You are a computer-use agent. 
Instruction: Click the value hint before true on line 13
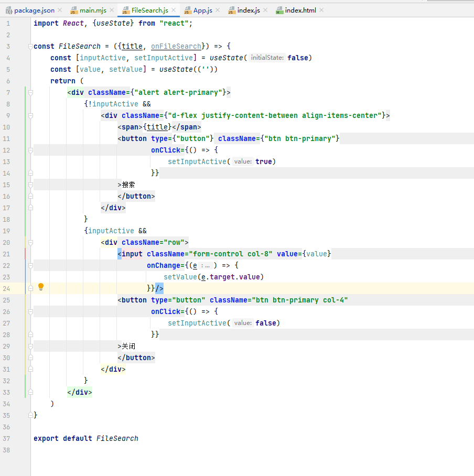243,161
